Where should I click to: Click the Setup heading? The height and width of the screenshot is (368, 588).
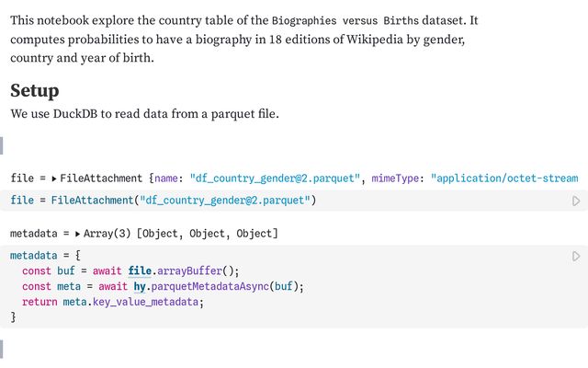[x=35, y=90]
